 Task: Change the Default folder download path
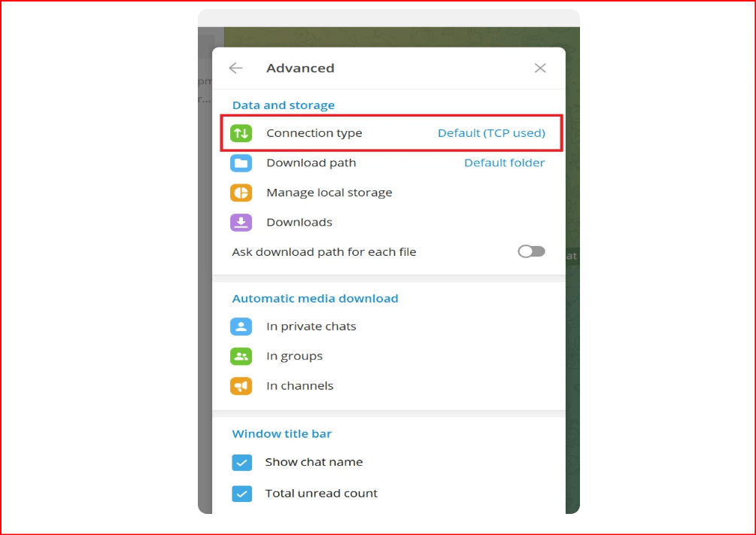tap(504, 163)
